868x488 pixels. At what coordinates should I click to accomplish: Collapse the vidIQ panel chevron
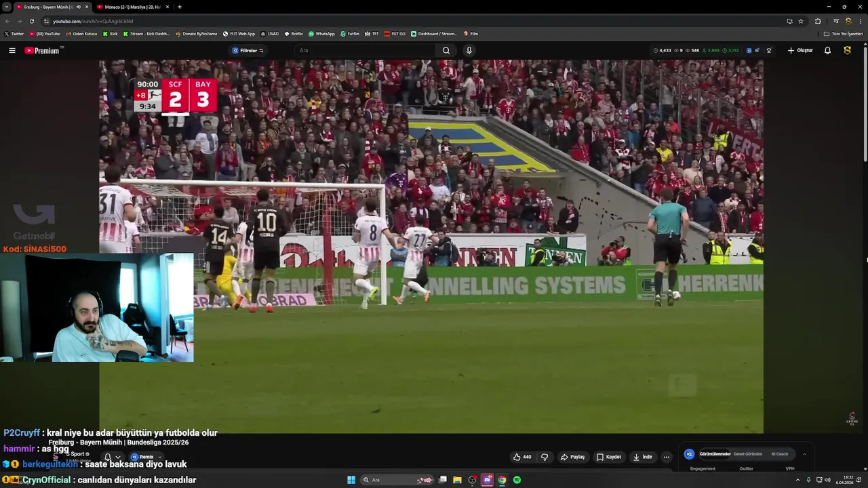(804, 454)
